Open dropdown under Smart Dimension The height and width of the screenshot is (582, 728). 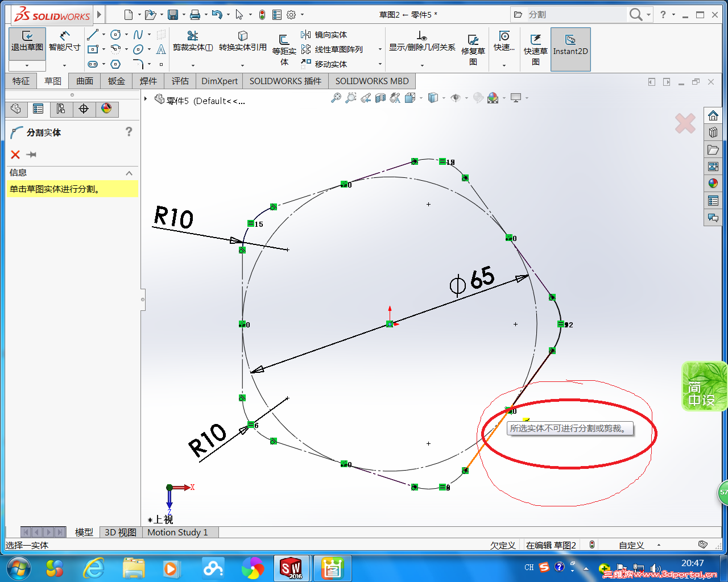point(64,65)
